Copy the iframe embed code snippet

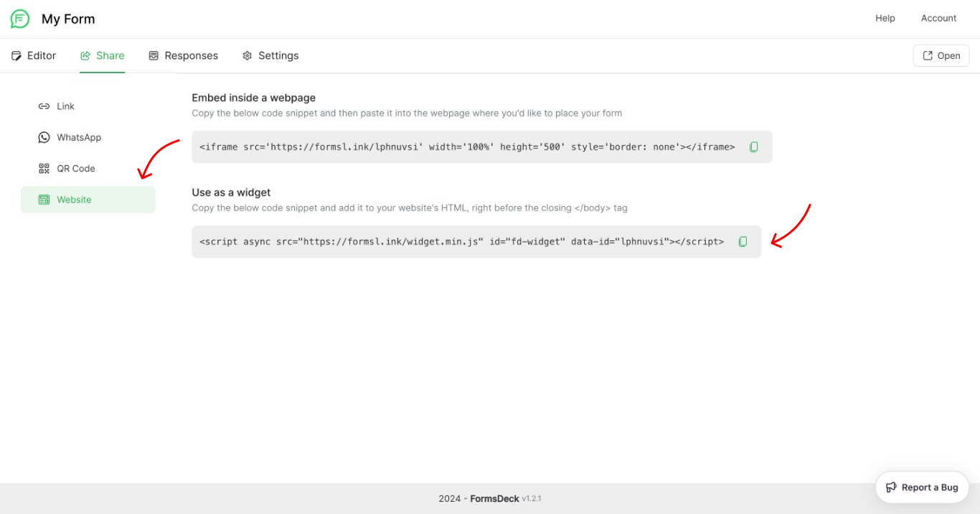(753, 146)
